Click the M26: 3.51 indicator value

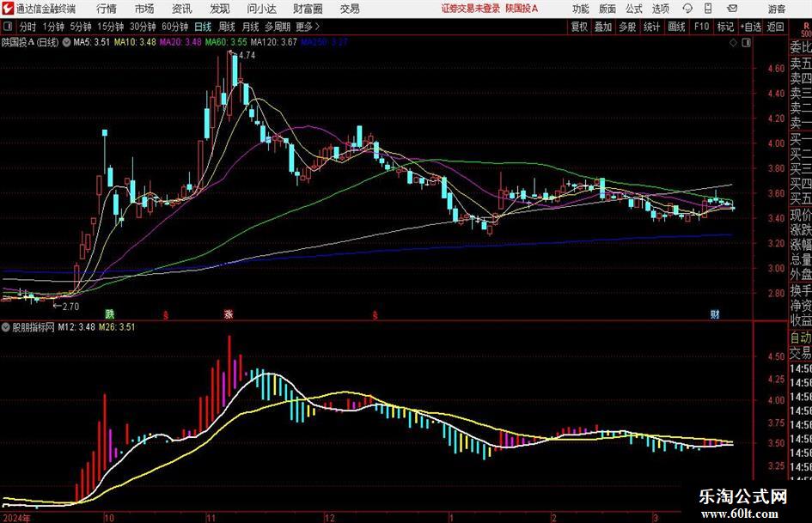coord(117,327)
